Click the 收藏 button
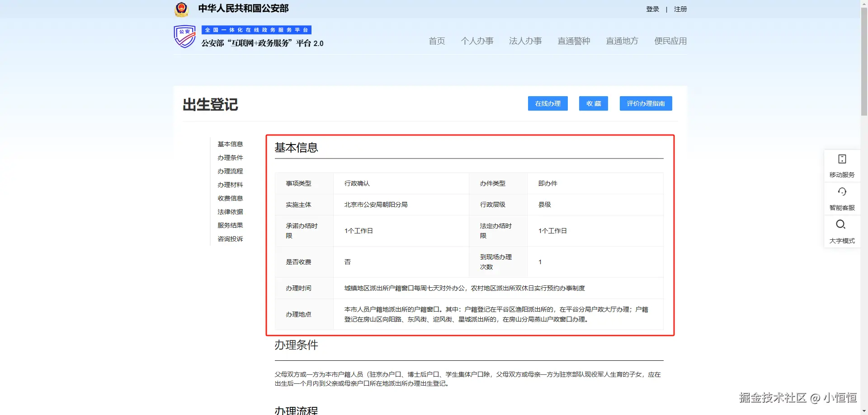The height and width of the screenshot is (415, 868). 594,103
